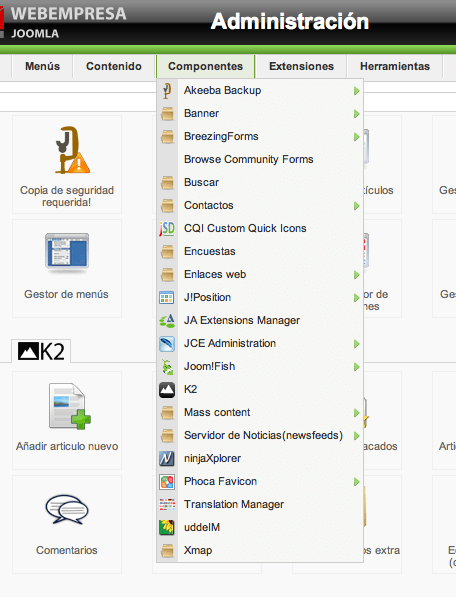Click the Akeeba Backup menu icon
The image size is (456, 597).
click(167, 91)
